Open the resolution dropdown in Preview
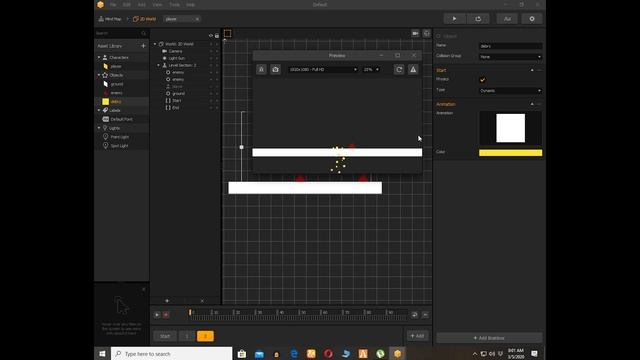This screenshot has width=640, height=360. pos(323,70)
